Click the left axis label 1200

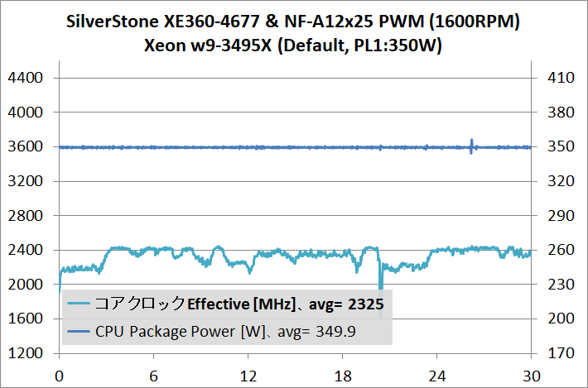26,353
